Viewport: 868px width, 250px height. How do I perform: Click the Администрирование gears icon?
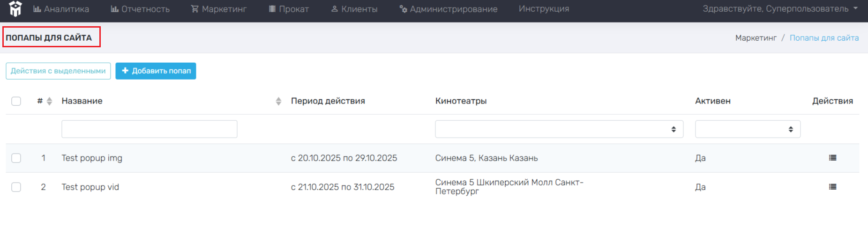click(403, 9)
